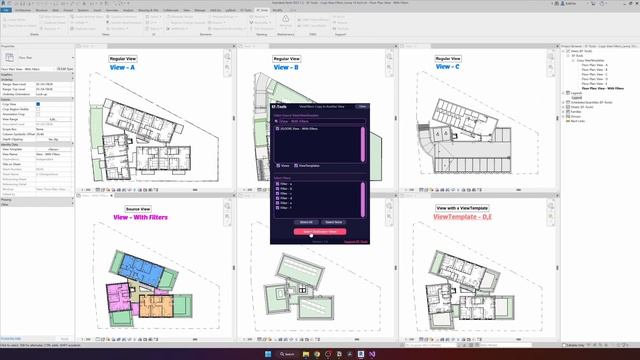Select Floor Plan: View - With Filters in browser
640x360 pixels.
(602, 88)
